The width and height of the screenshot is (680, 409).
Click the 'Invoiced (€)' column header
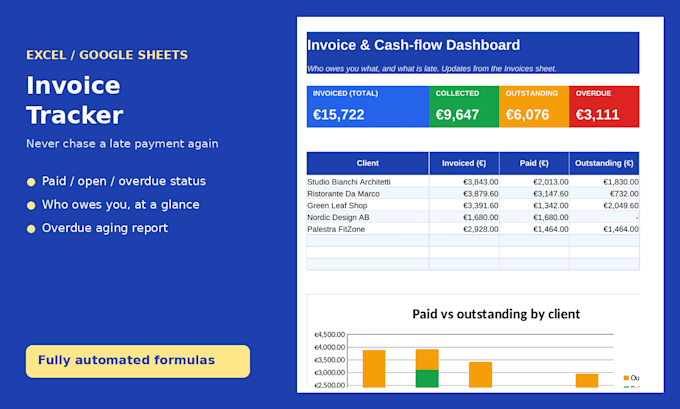click(464, 163)
